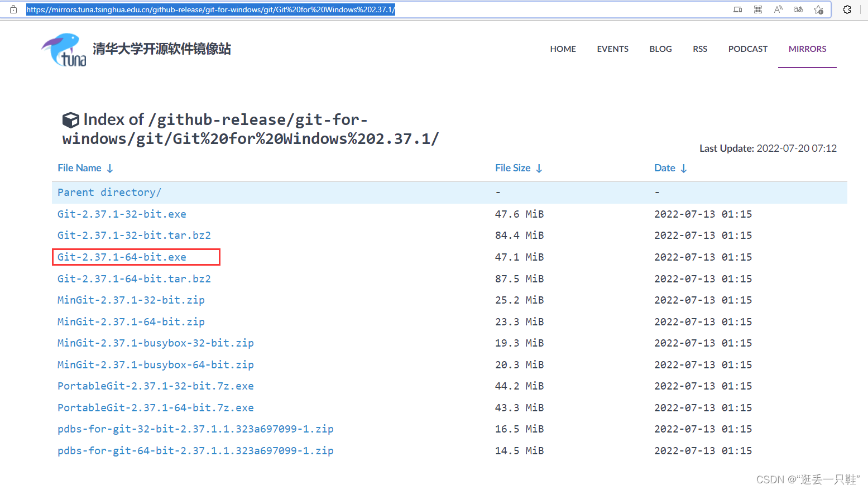This screenshot has width=868, height=490.
Task: Click the 43.3 MiB size cell
Action: click(x=519, y=408)
